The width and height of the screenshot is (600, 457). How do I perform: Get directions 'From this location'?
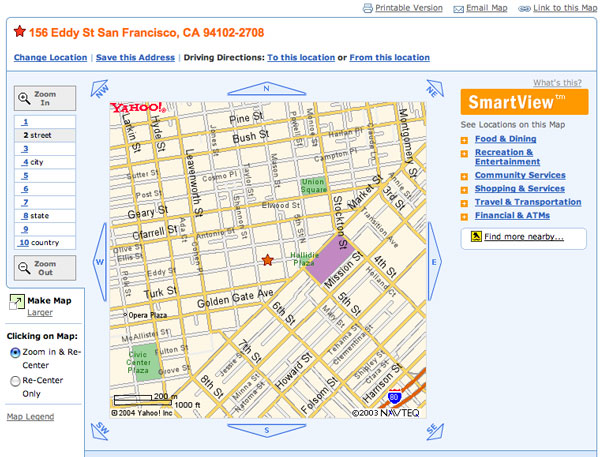390,57
